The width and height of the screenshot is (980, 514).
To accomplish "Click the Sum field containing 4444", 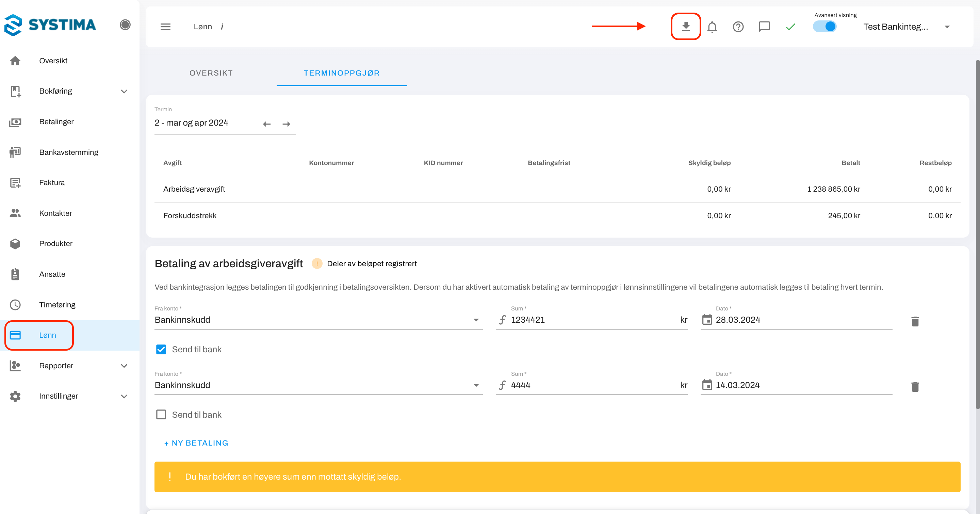I will point(593,385).
